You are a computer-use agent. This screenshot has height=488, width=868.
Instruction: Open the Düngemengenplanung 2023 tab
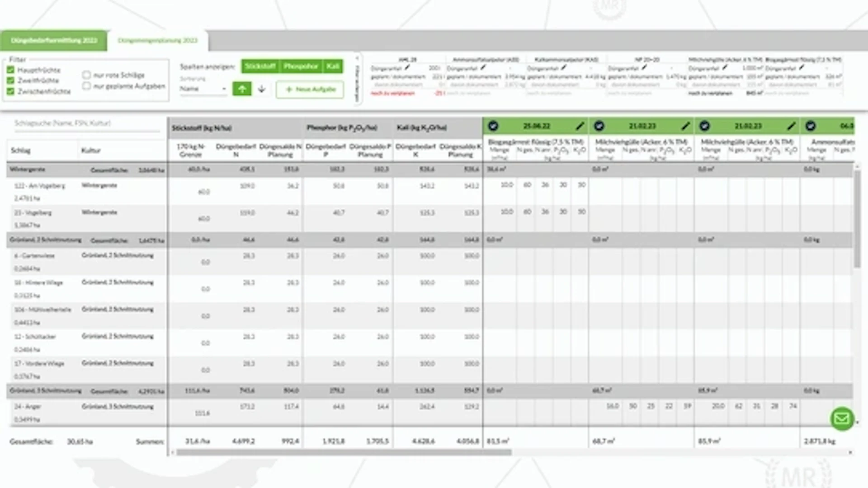click(x=157, y=40)
